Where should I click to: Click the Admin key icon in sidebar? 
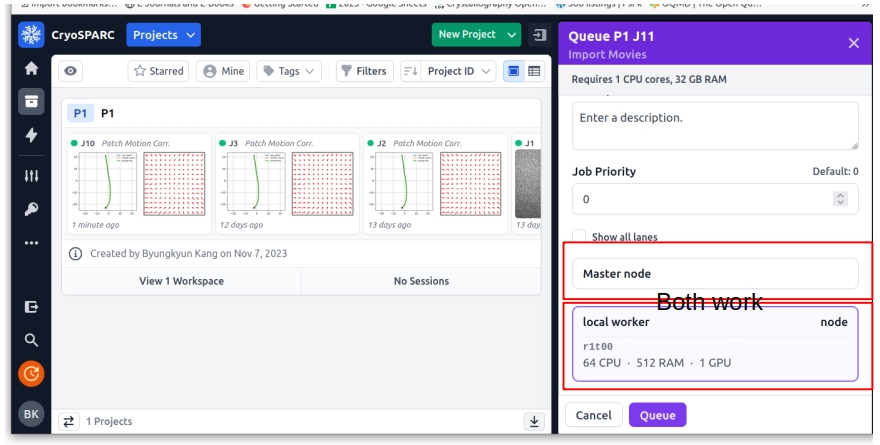pyautogui.click(x=31, y=209)
